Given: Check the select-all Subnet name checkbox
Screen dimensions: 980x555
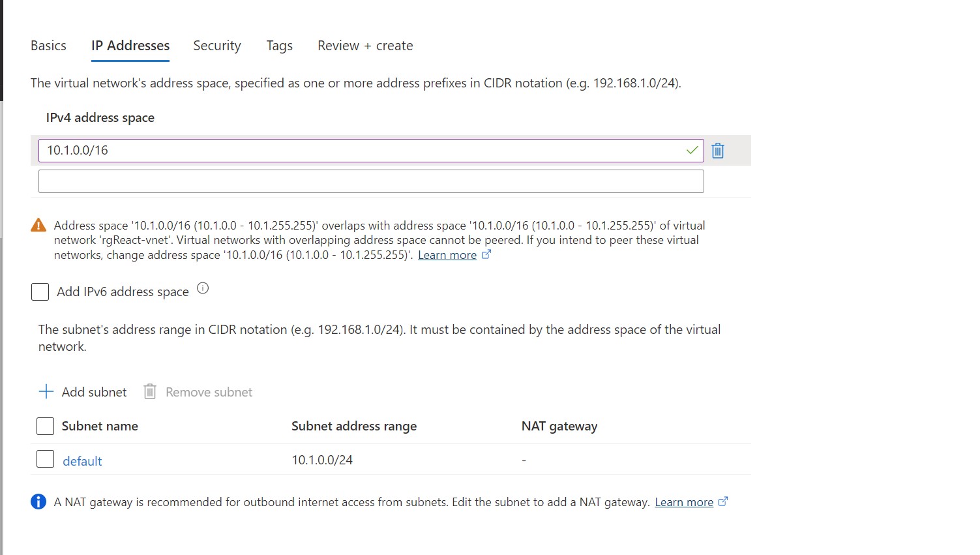Looking at the screenshot, I should 46,426.
